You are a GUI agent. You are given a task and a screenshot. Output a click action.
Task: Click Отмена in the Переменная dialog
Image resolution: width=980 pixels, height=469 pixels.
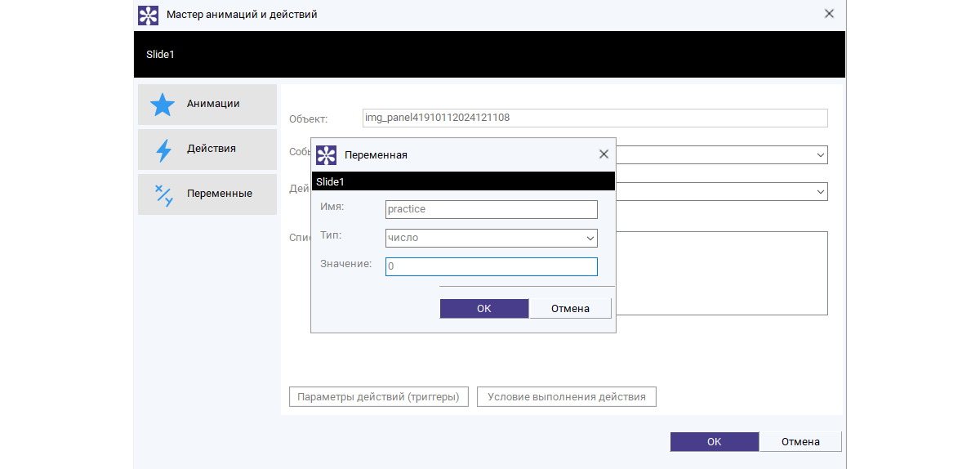point(570,309)
